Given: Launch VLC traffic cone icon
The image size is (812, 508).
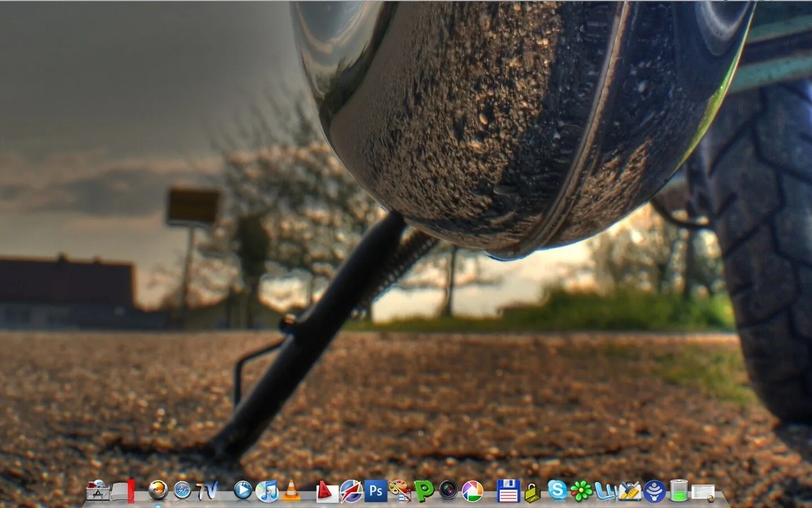Looking at the screenshot, I should (290, 491).
